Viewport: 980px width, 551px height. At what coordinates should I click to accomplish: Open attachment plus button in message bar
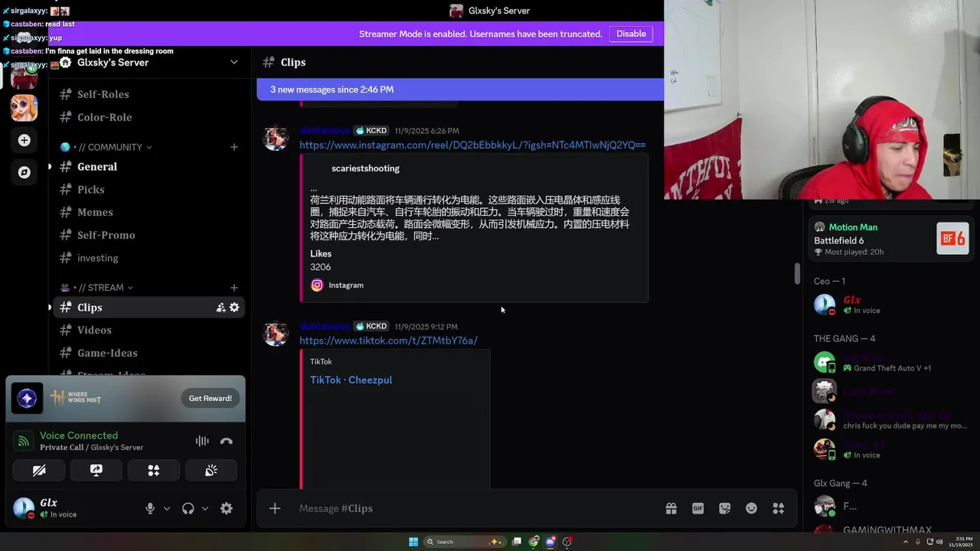tap(275, 508)
